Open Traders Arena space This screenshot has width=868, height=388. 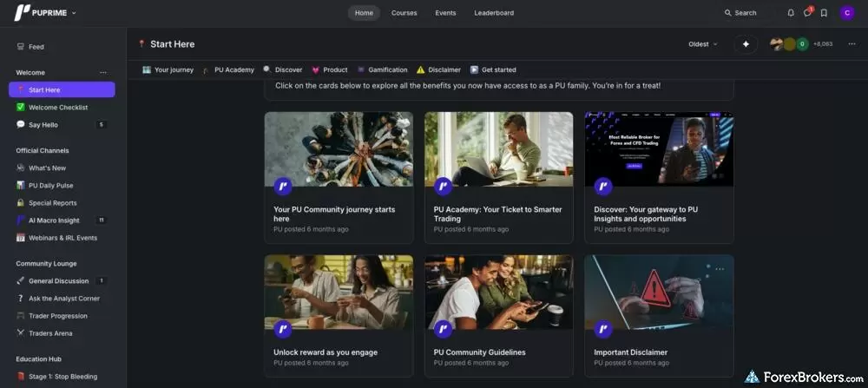[62, 333]
